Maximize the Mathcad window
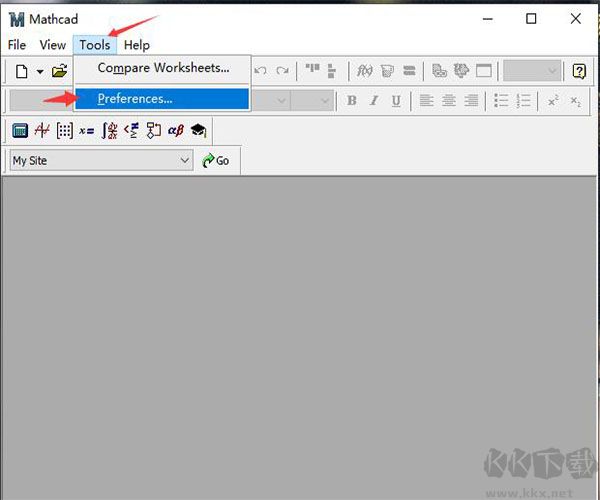The image size is (600, 500). point(531,19)
